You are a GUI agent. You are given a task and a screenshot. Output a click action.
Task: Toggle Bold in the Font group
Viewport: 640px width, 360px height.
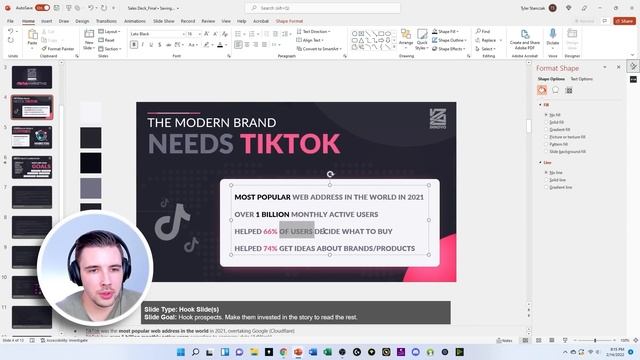click(x=134, y=44)
